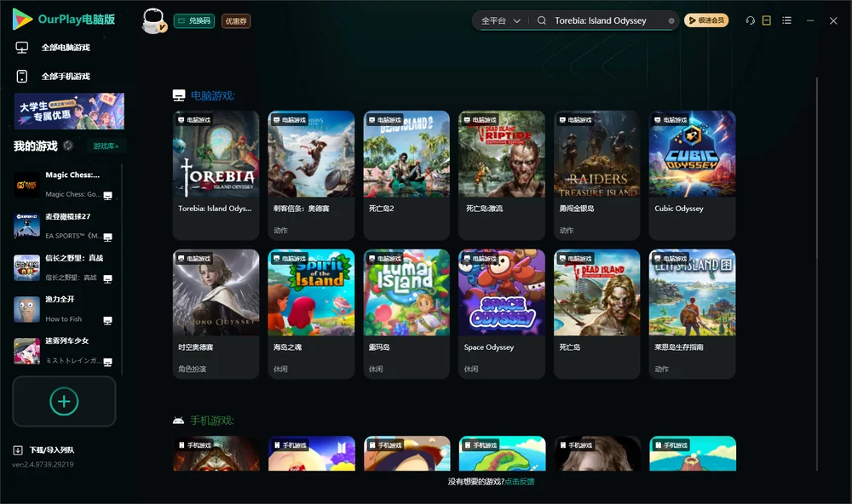The width and height of the screenshot is (852, 504).
Task: Open 死亡岛 Dead Island card
Action: point(596,314)
